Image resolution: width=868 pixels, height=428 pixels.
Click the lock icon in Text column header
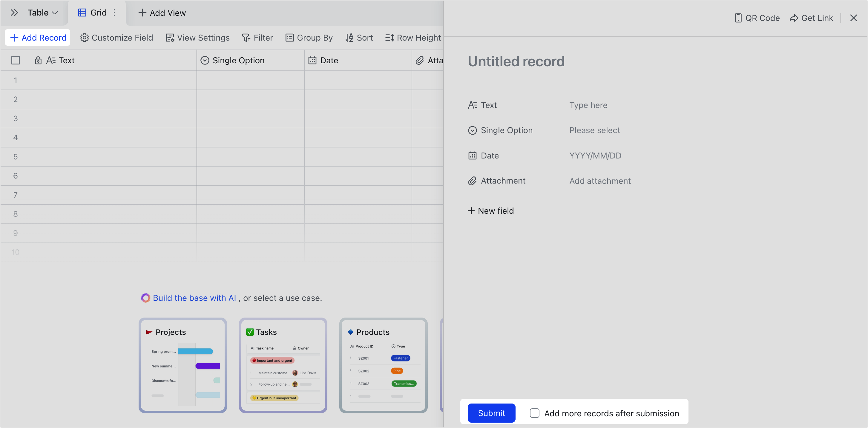(38, 60)
